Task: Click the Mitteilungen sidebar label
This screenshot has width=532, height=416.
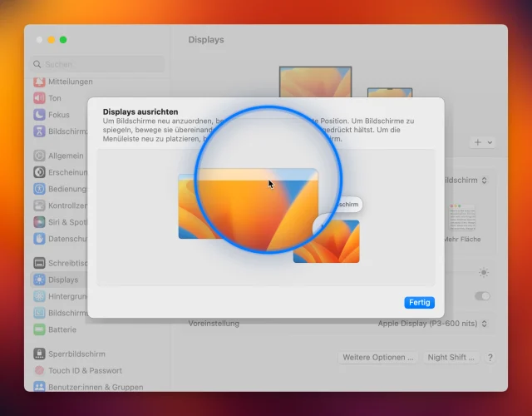Action: click(70, 82)
